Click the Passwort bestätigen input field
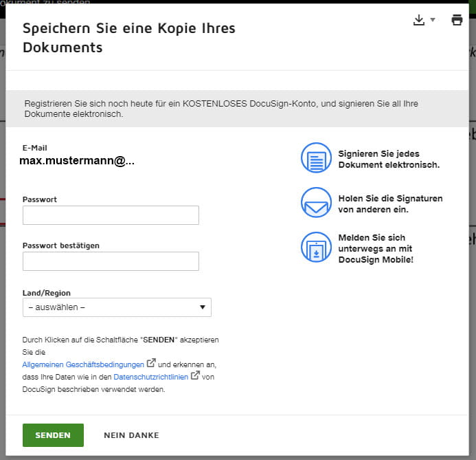Screen dimensions: 476x460 coord(111,261)
